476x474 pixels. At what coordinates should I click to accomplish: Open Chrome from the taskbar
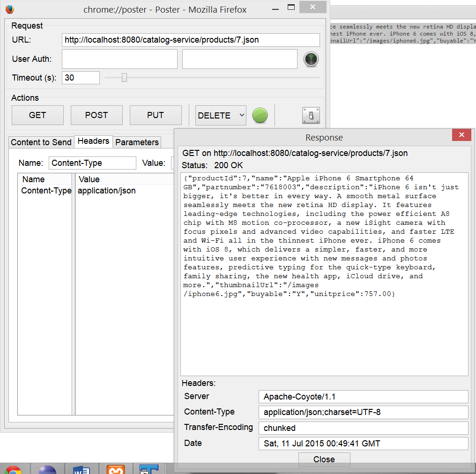(x=14, y=469)
